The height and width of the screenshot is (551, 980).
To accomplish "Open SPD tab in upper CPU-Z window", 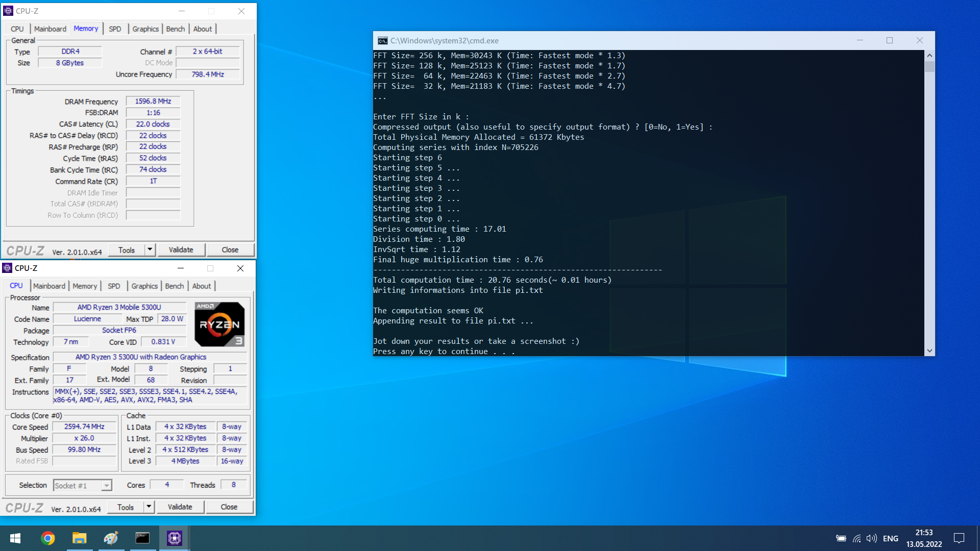I will (x=115, y=29).
